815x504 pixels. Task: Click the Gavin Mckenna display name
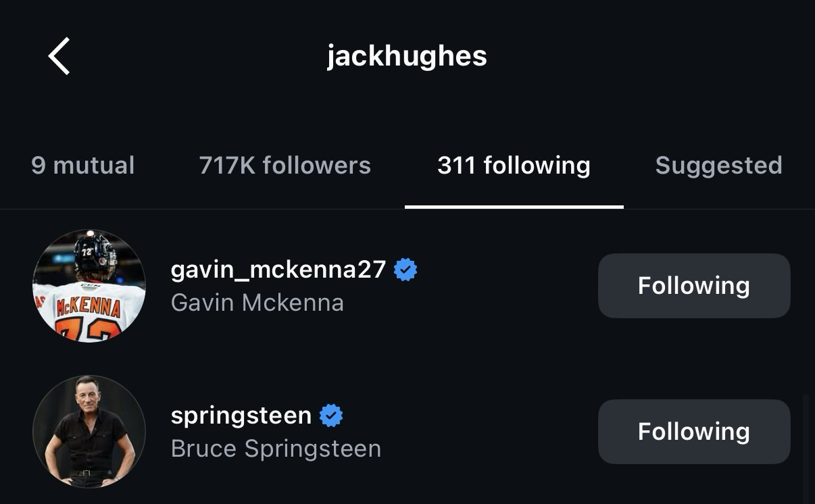tap(257, 303)
